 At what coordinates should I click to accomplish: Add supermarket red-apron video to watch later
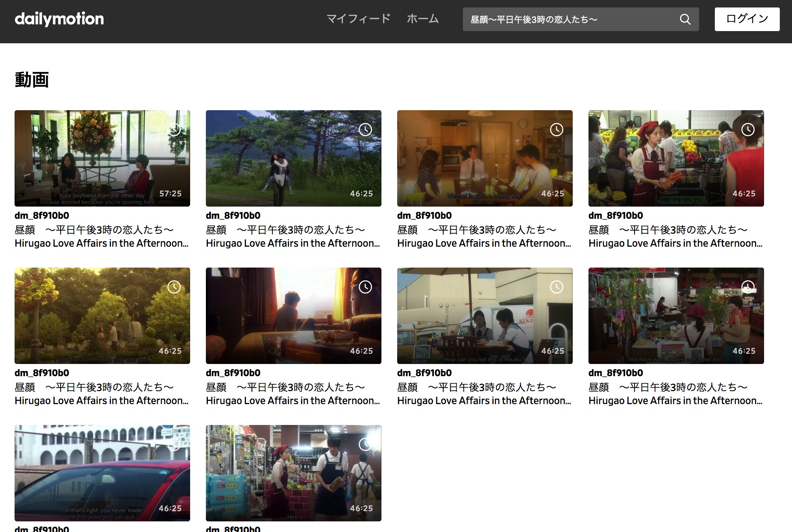[748, 129]
